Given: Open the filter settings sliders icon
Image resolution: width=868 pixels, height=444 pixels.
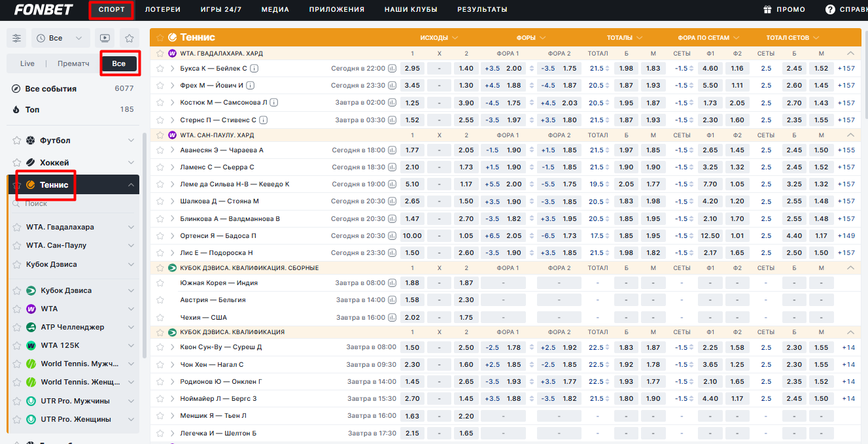Looking at the screenshot, I should click(16, 38).
